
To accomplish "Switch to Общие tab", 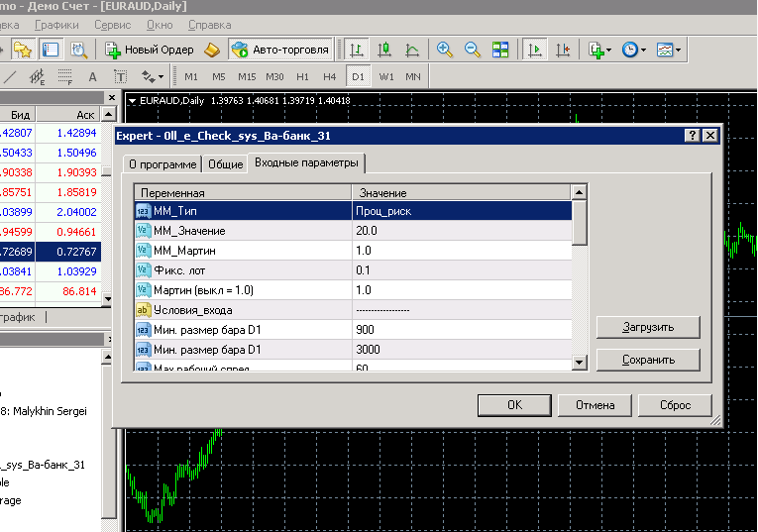I will click(x=225, y=164).
